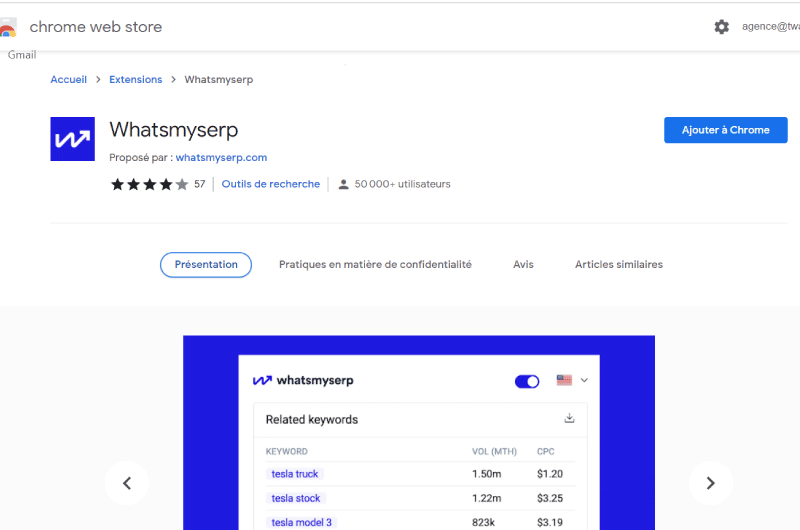Open the Outils de recherche category link
The height and width of the screenshot is (530, 800).
pos(270,184)
